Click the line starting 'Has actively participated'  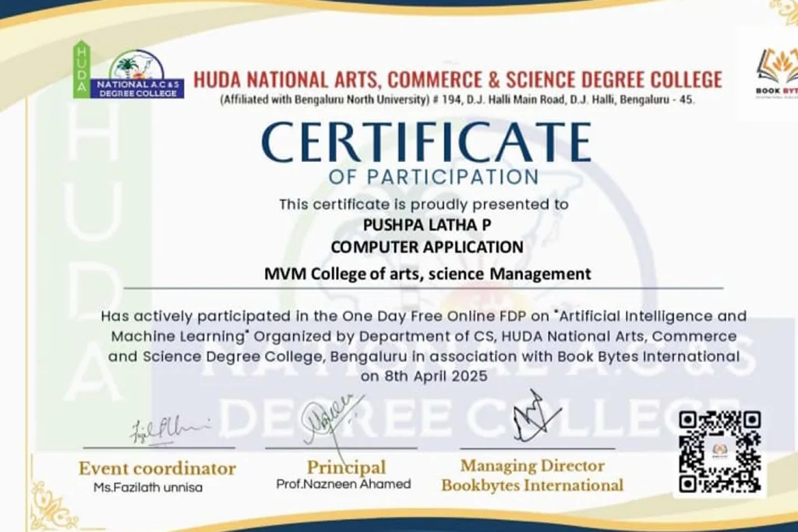click(x=423, y=316)
